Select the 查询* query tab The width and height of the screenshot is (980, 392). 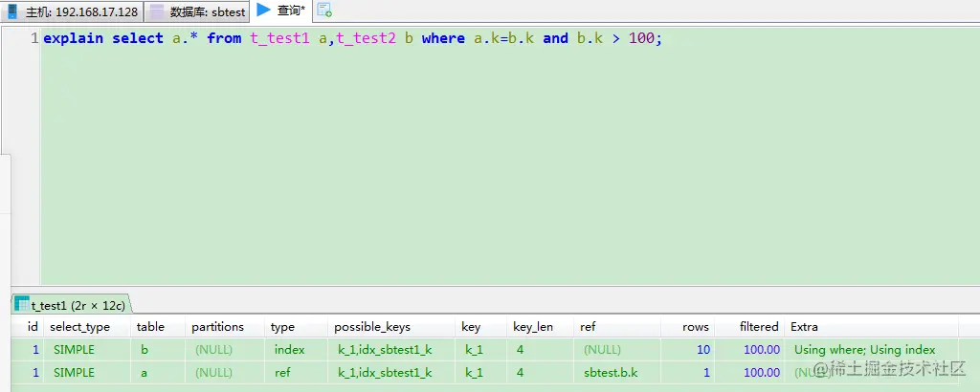[281, 11]
